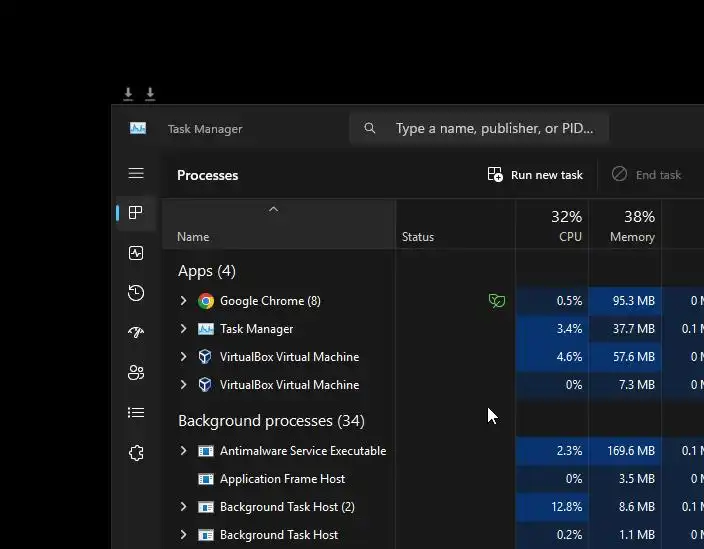704x549 pixels.
Task: Click the 37.7 MB memory cell
Action: click(x=625, y=329)
